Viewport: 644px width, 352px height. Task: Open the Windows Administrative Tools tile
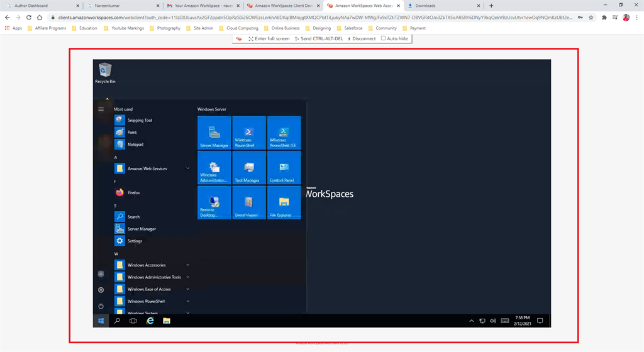click(214, 167)
